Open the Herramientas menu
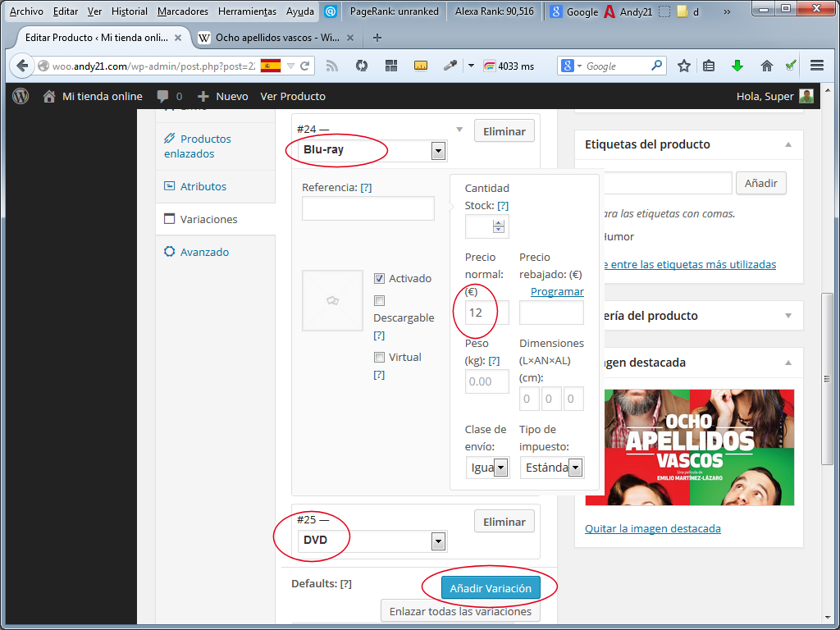The height and width of the screenshot is (630, 840). [247, 11]
